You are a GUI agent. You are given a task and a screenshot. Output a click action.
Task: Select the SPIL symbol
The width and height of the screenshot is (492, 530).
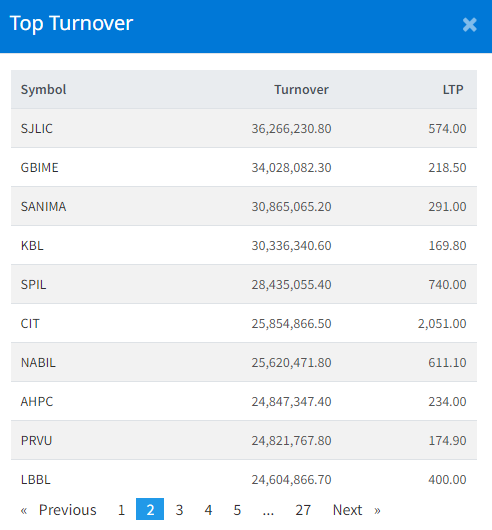click(33, 285)
